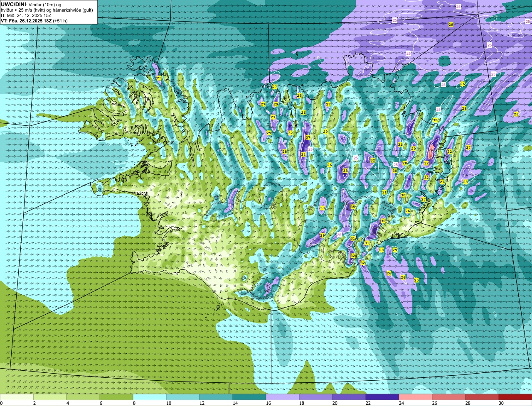
Task: Pick the 2–4 m/s color bar segment
Action: (x=50, y=397)
